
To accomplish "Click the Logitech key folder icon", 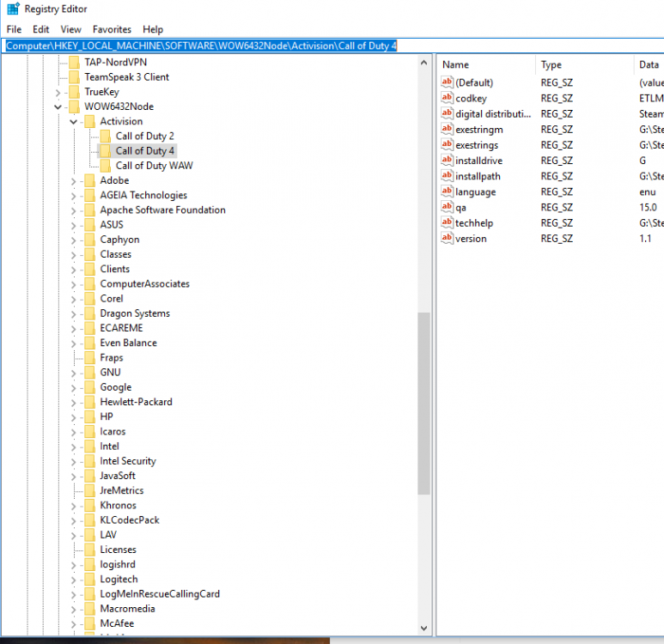I will click(90, 580).
